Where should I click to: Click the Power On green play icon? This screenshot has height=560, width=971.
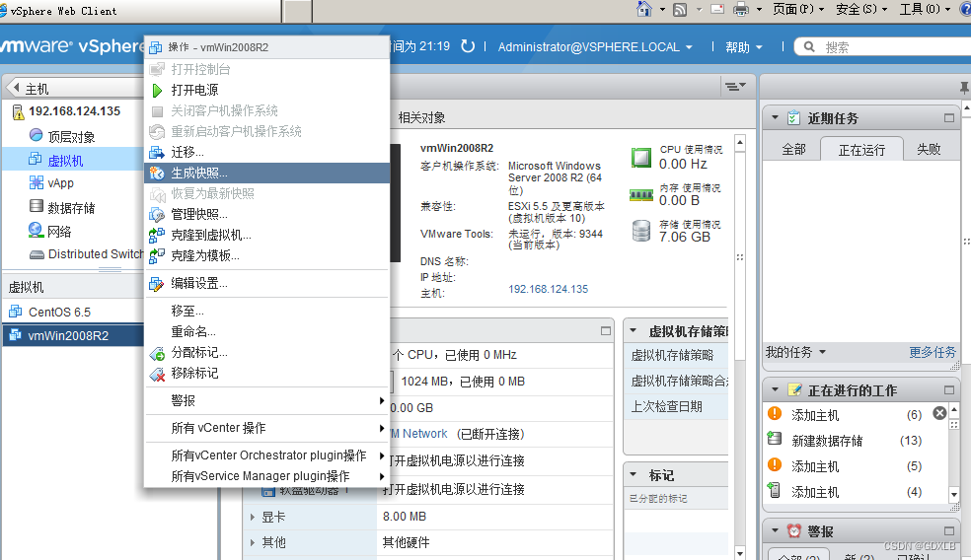coord(157,91)
